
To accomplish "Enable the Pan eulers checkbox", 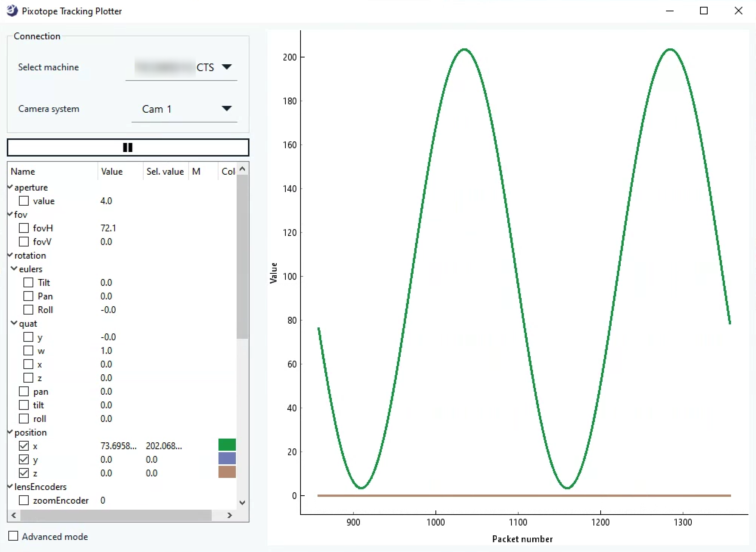I will (x=28, y=296).
